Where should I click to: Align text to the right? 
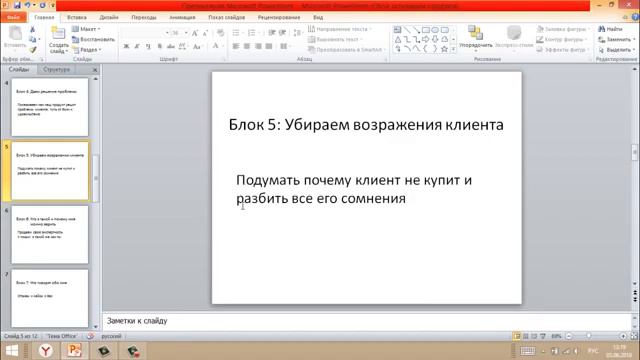258,46
